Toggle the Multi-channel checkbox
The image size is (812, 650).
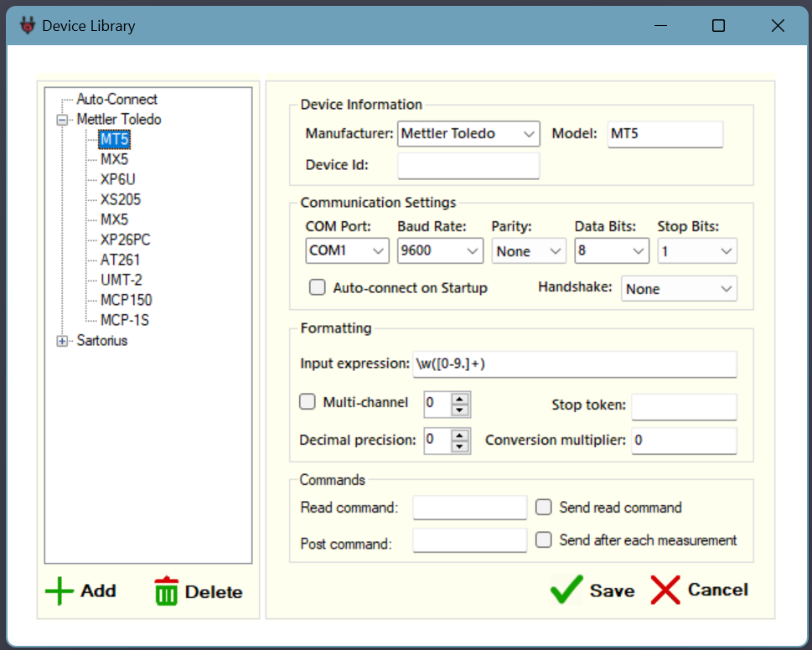308,401
